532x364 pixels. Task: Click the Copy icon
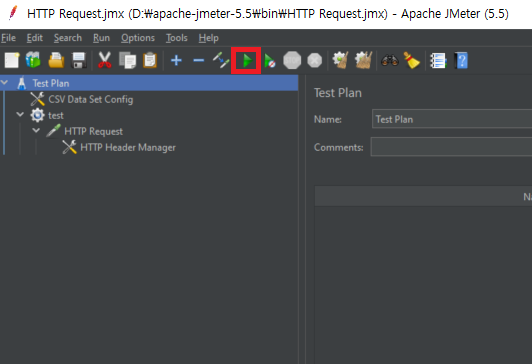point(128,61)
